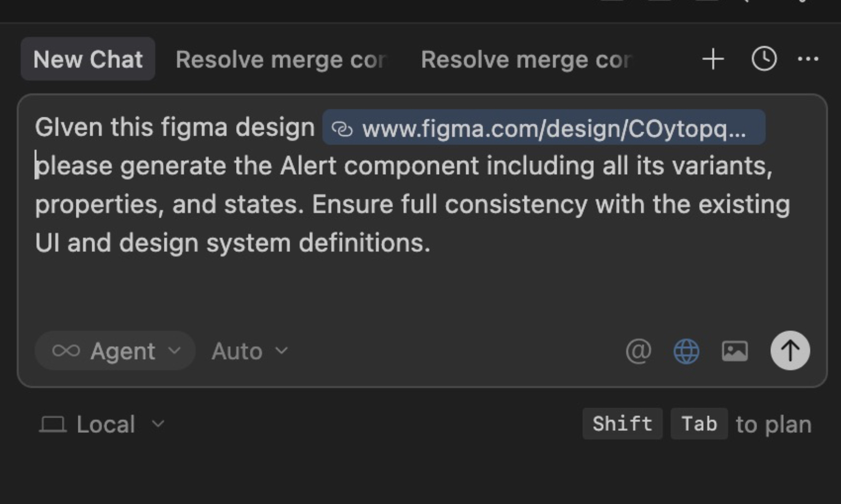Screen dimensions: 841x504
Task: Attach an image using the picture icon
Action: 734,351
